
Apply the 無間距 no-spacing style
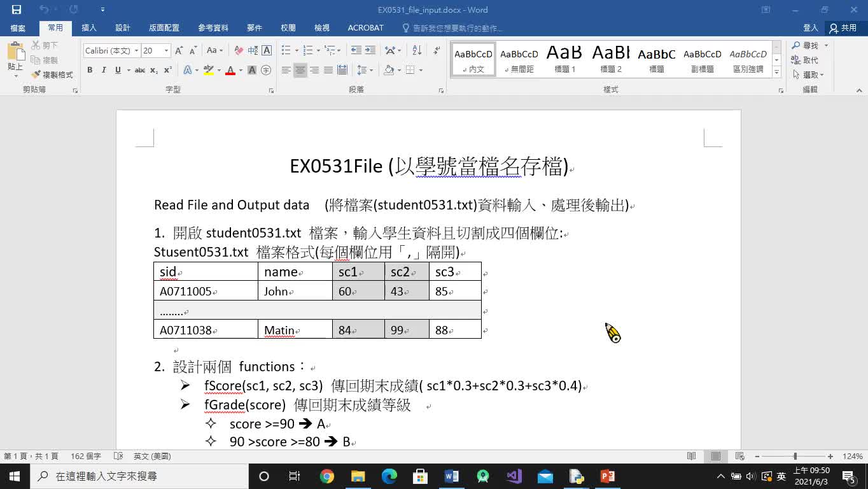519,59
